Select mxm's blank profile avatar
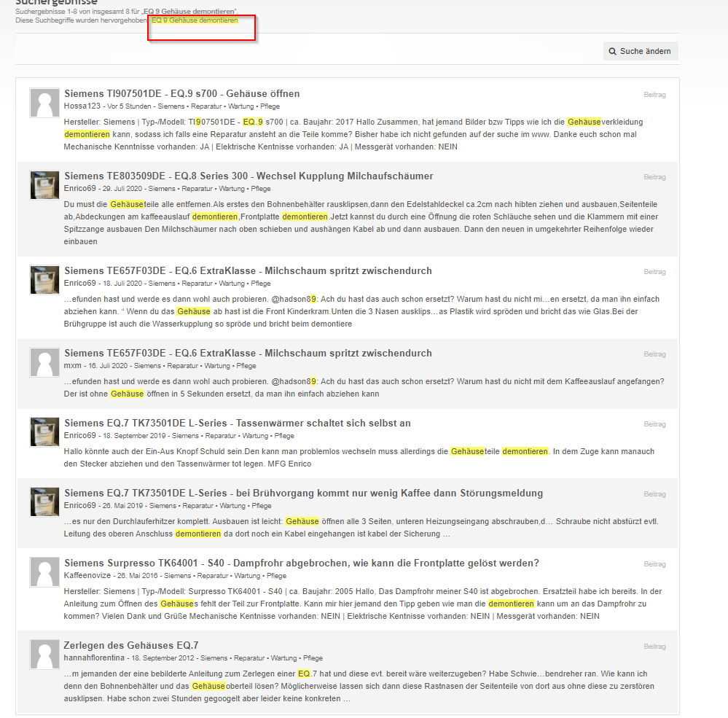Screen dimensions: 728x718 pos(44,362)
